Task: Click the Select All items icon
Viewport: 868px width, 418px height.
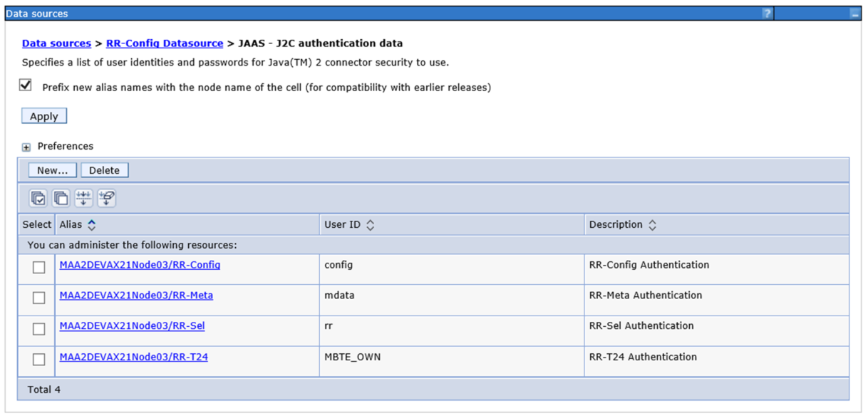Action: pyautogui.click(x=38, y=199)
